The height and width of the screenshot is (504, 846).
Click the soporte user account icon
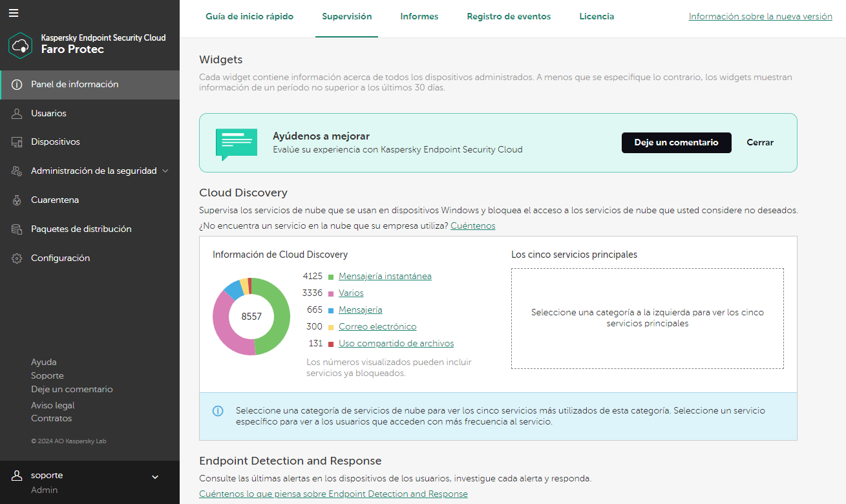pyautogui.click(x=17, y=476)
